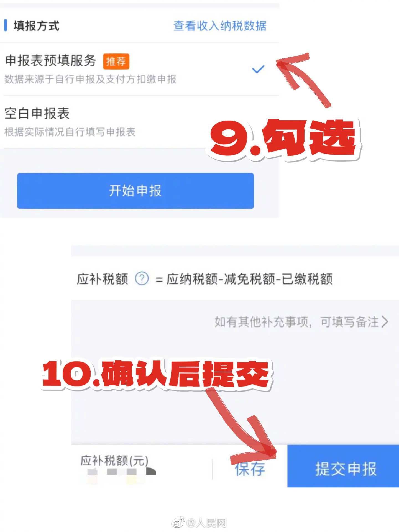
Task: Select the option described 根据实际情况自行填写申报表
Action: (x=140, y=122)
